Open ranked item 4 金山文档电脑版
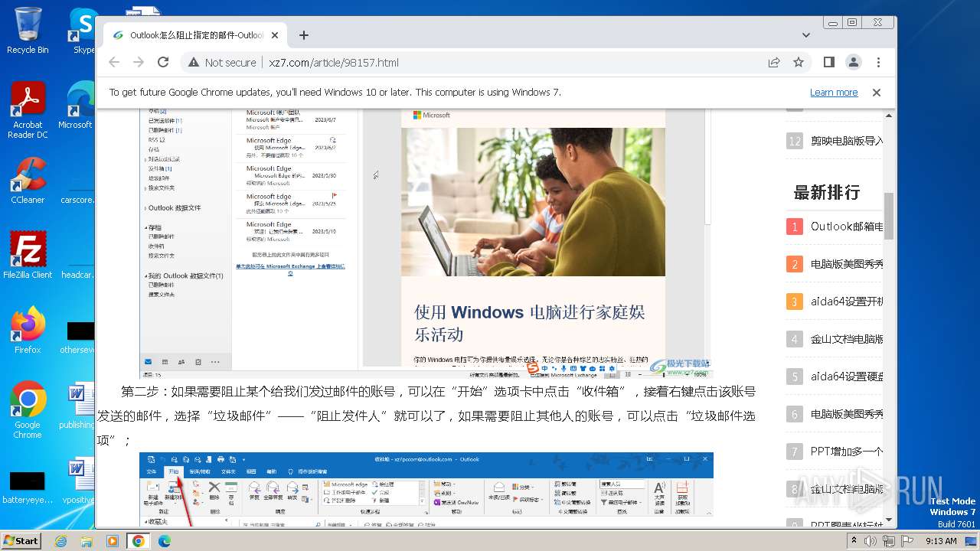This screenshot has width=980, height=551. (x=847, y=339)
